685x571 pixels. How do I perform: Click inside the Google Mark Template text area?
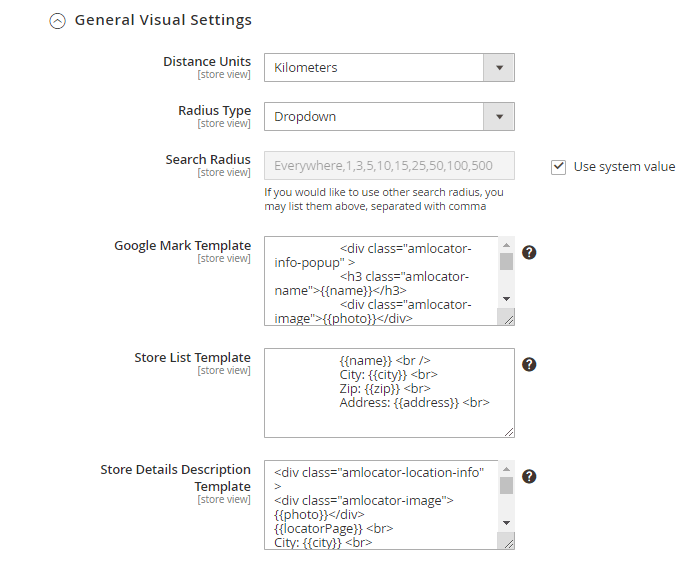point(382,281)
